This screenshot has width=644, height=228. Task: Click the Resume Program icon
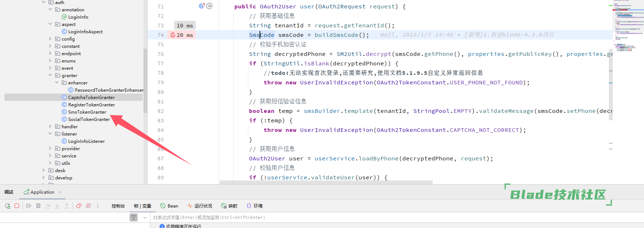pos(29,206)
